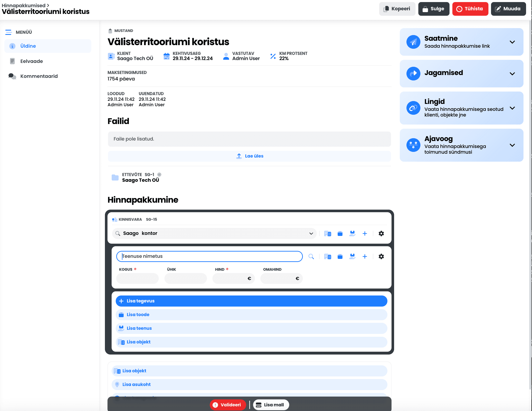
Task: Click the MUSTAND draft status label
Action: pyautogui.click(x=124, y=31)
